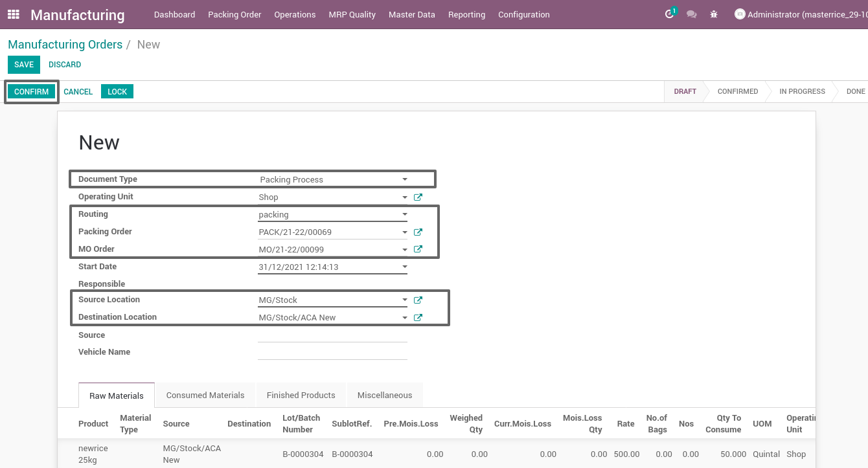Click the Vehicle Name input field

coord(332,351)
